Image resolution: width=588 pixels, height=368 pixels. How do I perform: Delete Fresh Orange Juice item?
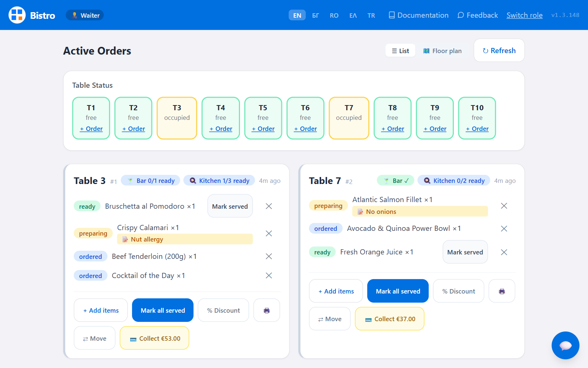click(x=504, y=252)
